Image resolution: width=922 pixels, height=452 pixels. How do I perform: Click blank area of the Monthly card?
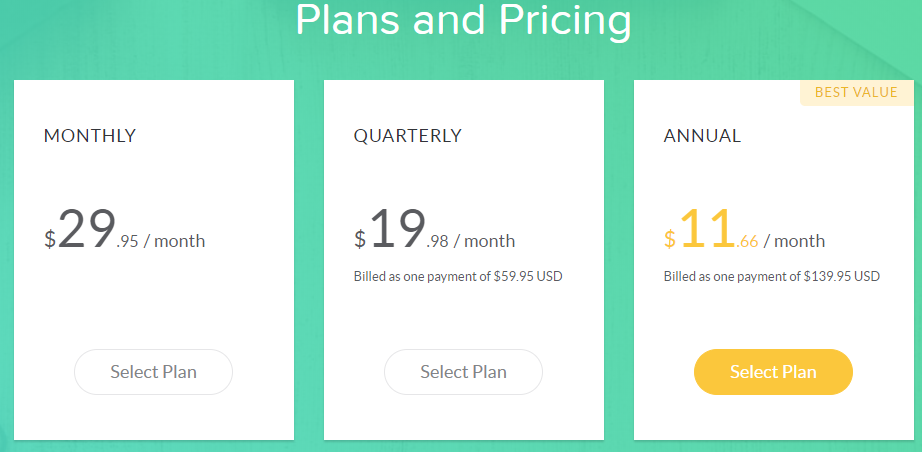pos(153,310)
